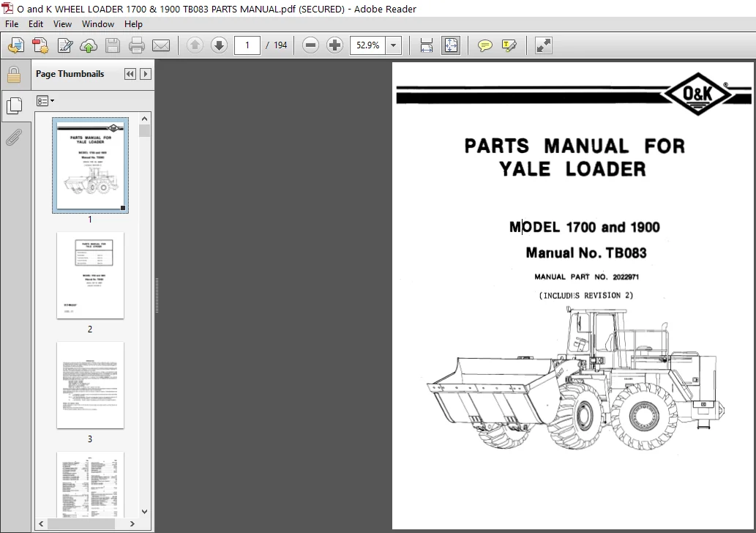Select page 3 thumbnail
The width and height of the screenshot is (756, 533).
(x=90, y=385)
